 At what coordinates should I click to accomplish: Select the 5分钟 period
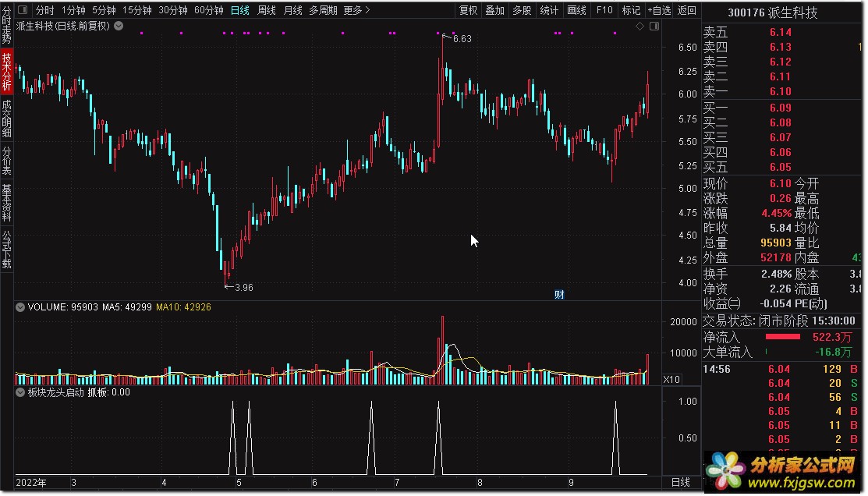pos(104,10)
